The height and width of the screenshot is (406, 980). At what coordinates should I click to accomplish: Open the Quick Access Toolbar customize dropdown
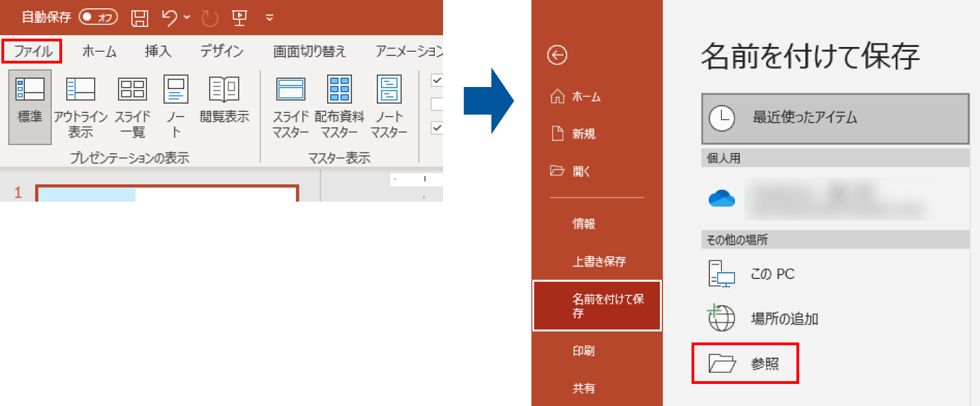tap(270, 17)
